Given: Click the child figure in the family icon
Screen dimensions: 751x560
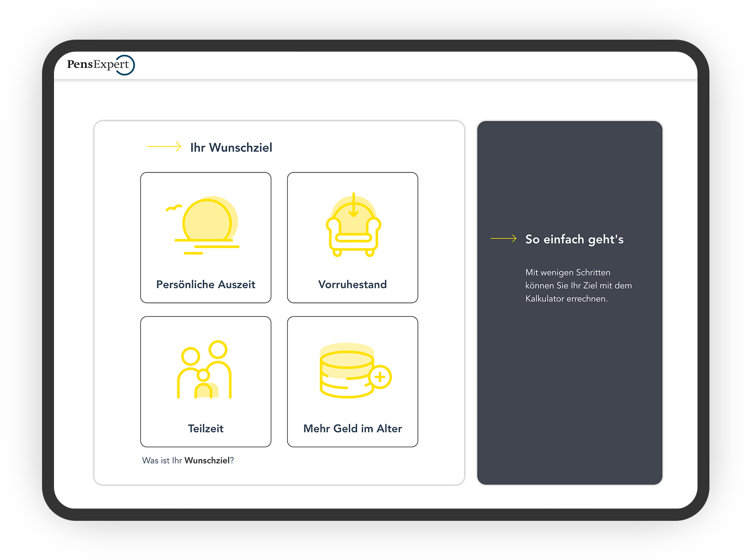Looking at the screenshot, I should point(203,384).
